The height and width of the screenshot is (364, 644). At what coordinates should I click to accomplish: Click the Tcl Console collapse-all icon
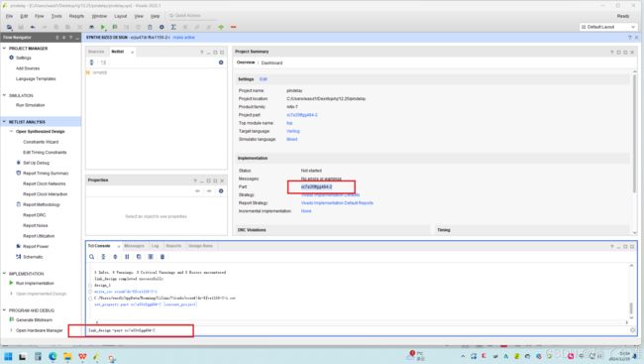pos(103,257)
